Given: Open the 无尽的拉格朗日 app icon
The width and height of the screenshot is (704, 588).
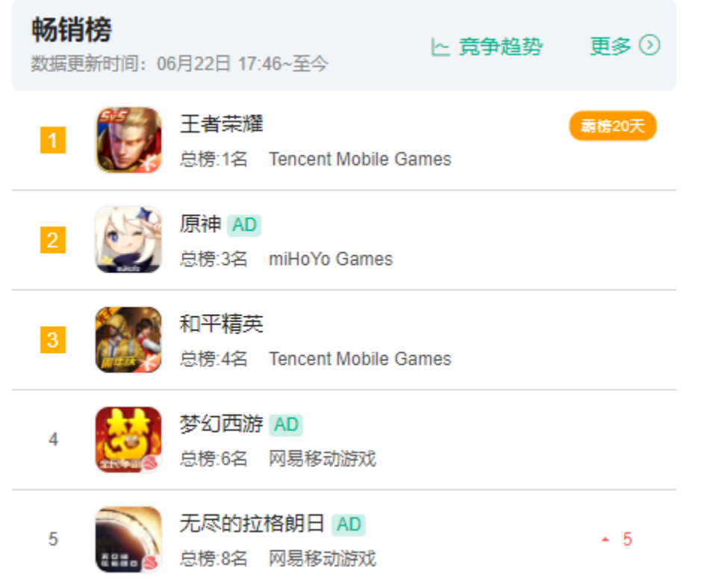Looking at the screenshot, I should coord(128,539).
